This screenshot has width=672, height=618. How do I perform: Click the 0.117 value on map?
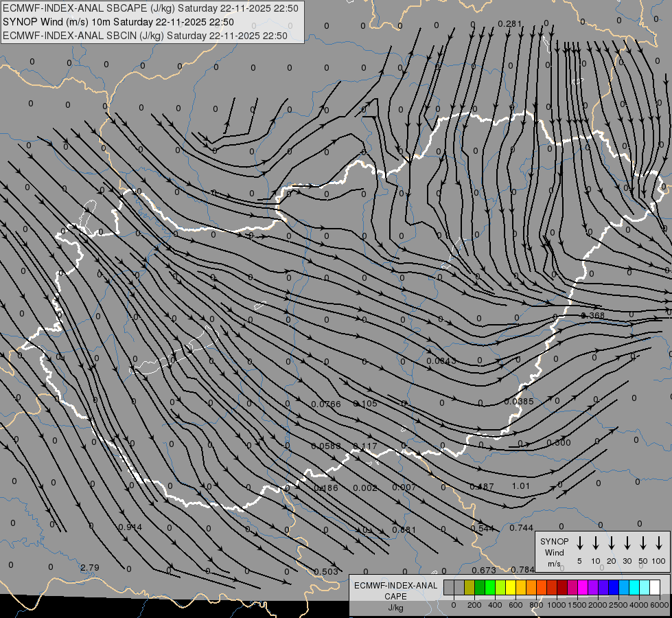coord(365,446)
